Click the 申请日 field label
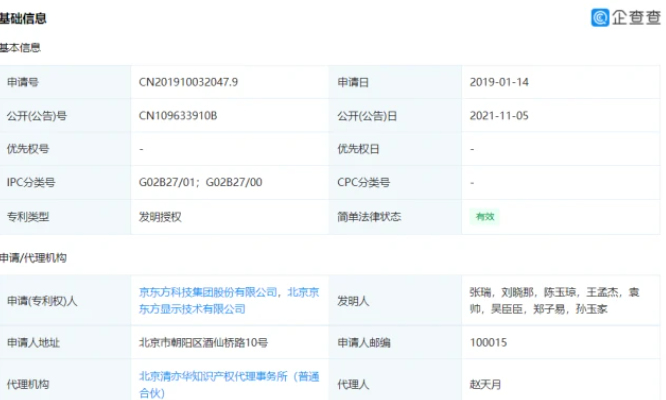 [353, 82]
